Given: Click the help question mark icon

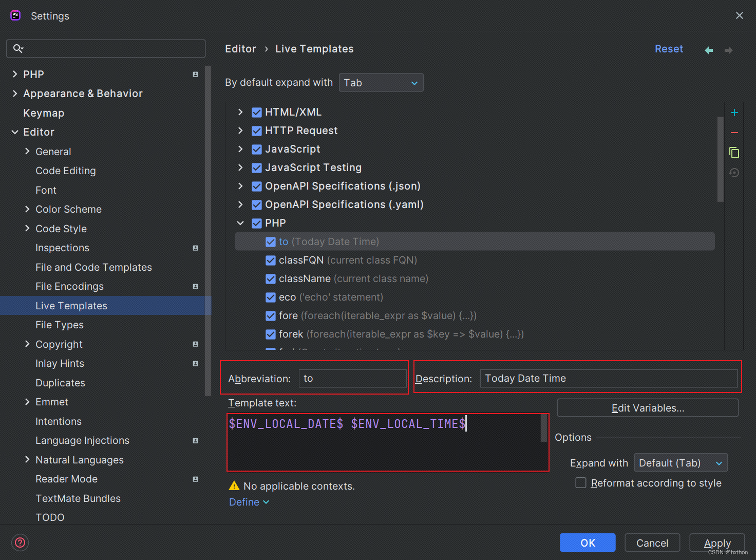Looking at the screenshot, I should click(x=20, y=543).
